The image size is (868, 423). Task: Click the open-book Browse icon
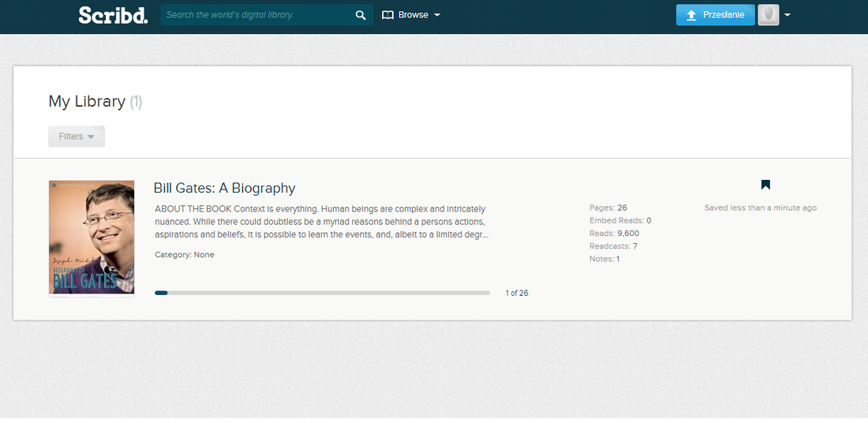coord(387,15)
